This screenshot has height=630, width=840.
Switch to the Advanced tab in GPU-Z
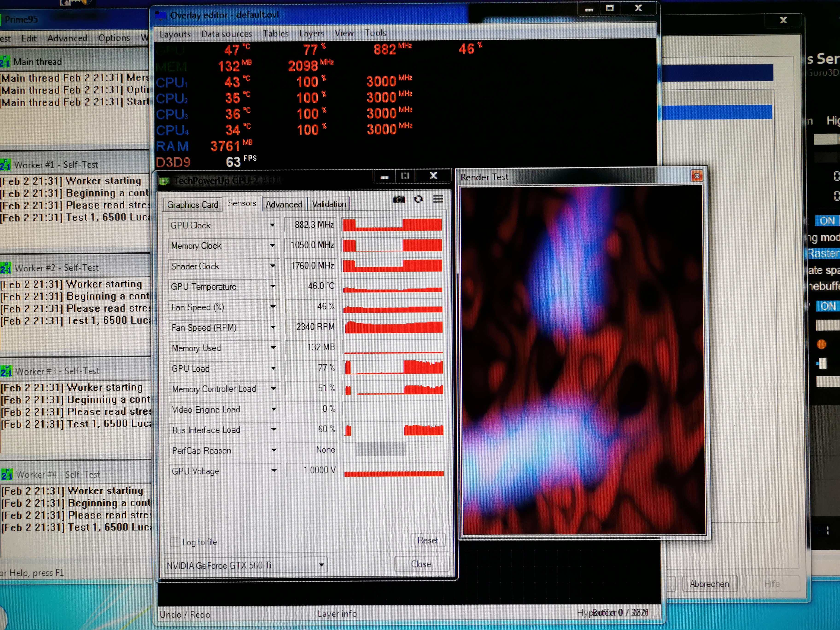pyautogui.click(x=284, y=204)
